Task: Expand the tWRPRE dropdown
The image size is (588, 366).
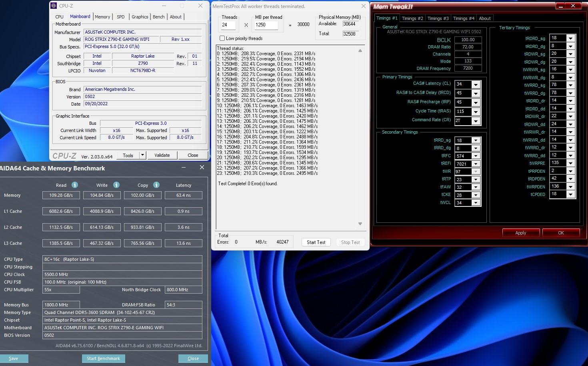Action: click(571, 163)
